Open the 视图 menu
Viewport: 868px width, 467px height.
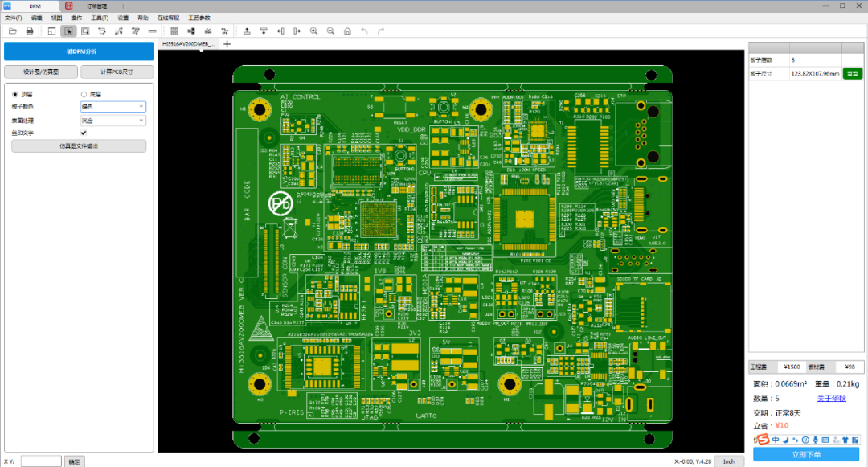tap(56, 18)
